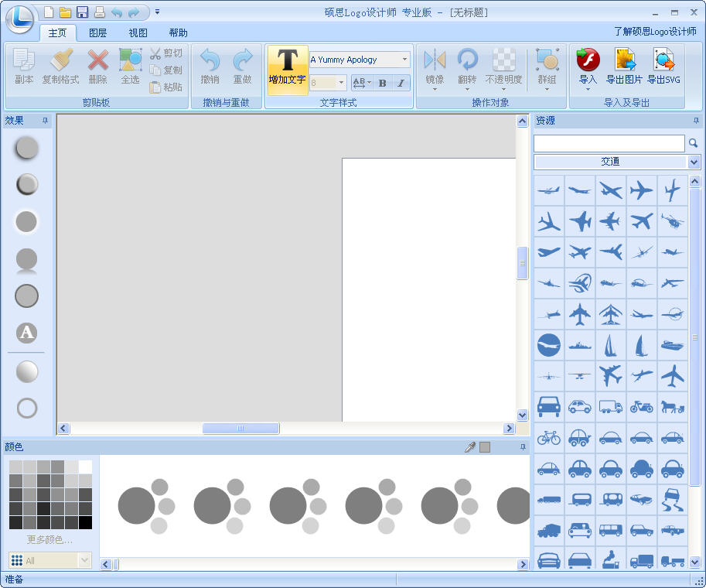This screenshot has height=588, width=706.
Task: Open the 了解硕思Logo设计师 link
Action: click(656, 32)
